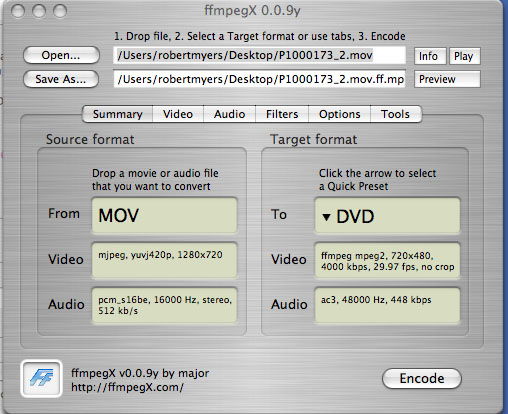The image size is (508, 414).
Task: Show file details with Info button
Action: tap(430, 56)
